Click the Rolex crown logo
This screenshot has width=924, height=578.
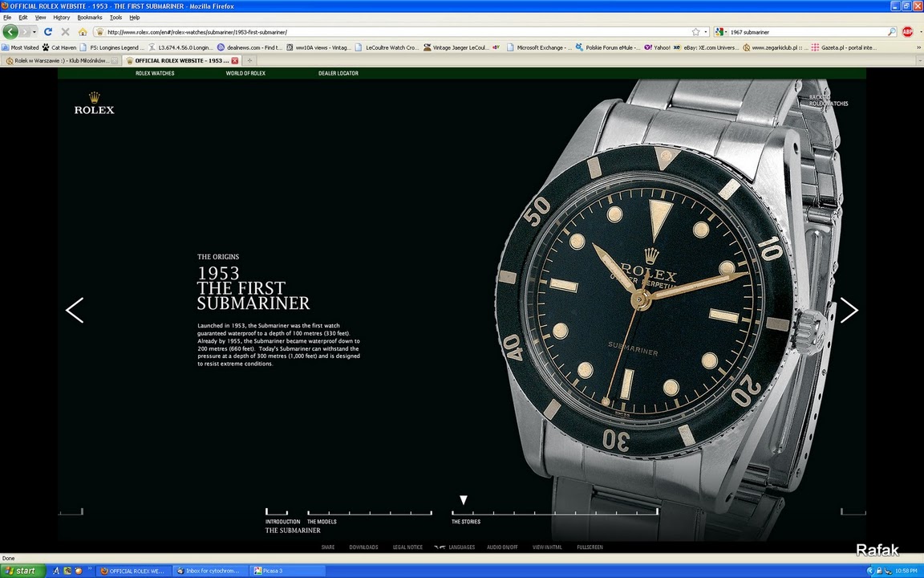95,104
